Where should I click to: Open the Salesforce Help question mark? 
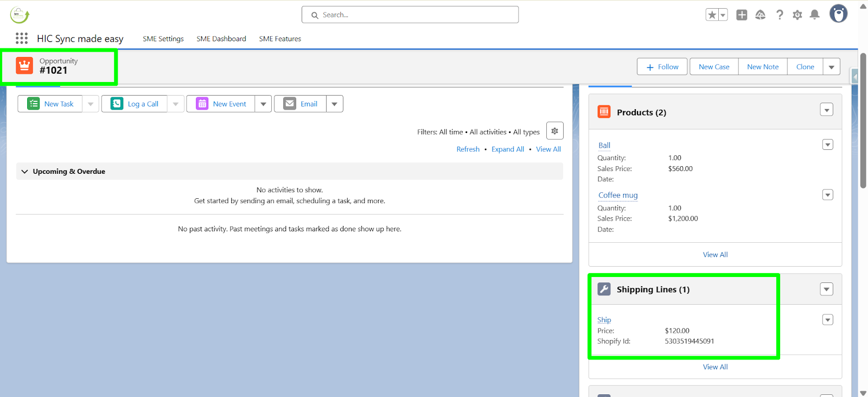click(780, 15)
